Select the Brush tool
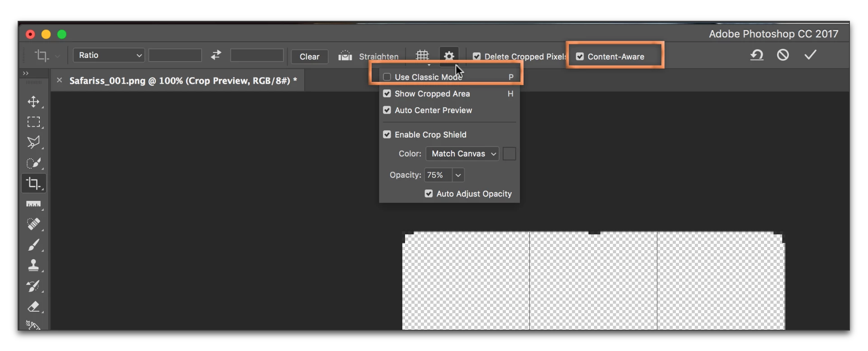Image resolution: width=868 pixels, height=351 pixels. tap(33, 245)
